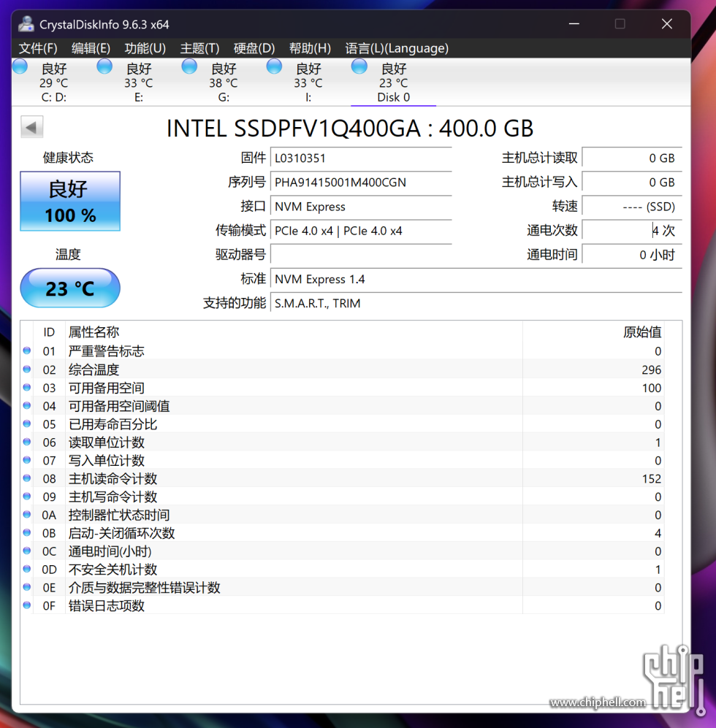Screen dimensions: 716x728
Task: Click the CrystalDiskInfo app icon in title bar
Action: [26, 24]
